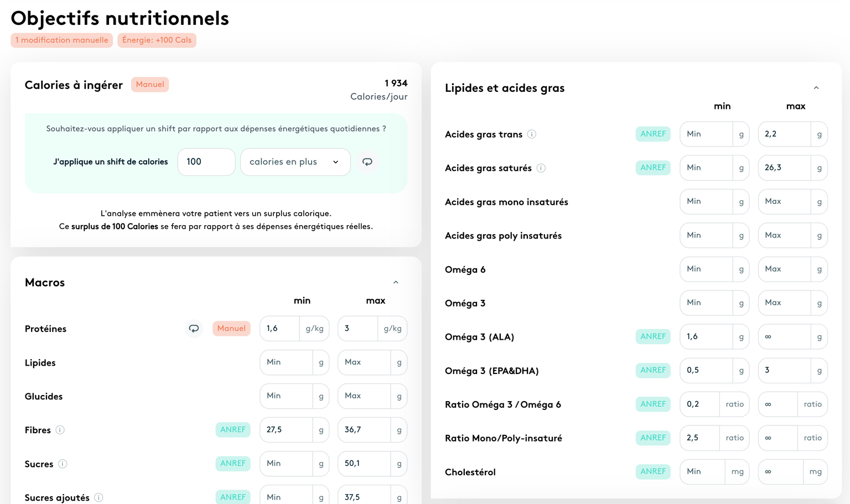Reset Protéines to default values icon

(x=194, y=329)
